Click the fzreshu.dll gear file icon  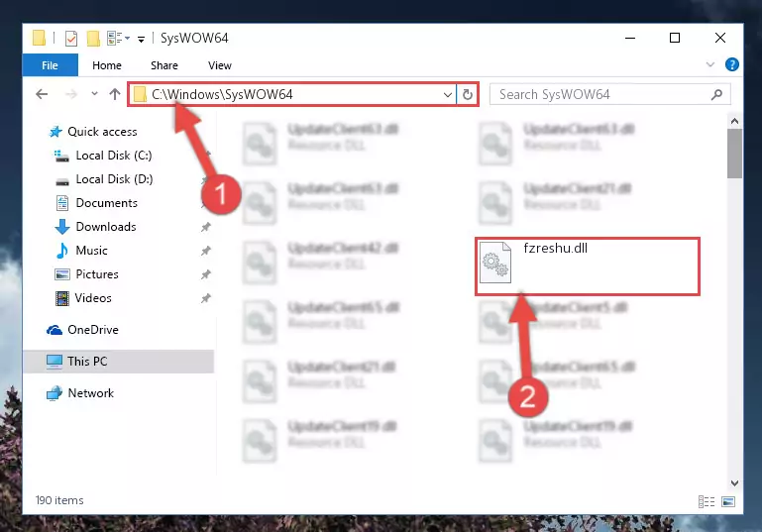coord(495,263)
